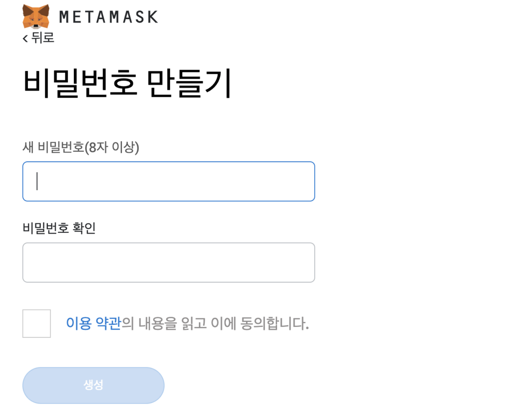Click the MetaMask fox logo
532x420 pixels.
36,16
